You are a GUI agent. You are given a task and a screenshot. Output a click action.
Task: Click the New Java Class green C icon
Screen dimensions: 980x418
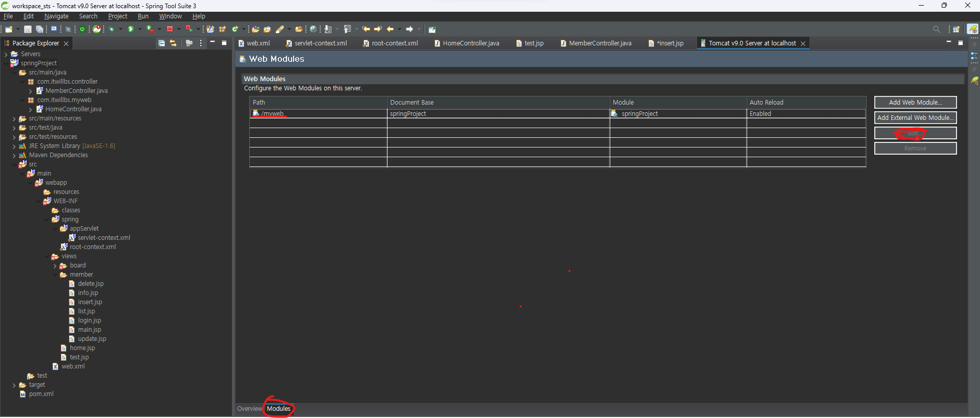(235, 29)
